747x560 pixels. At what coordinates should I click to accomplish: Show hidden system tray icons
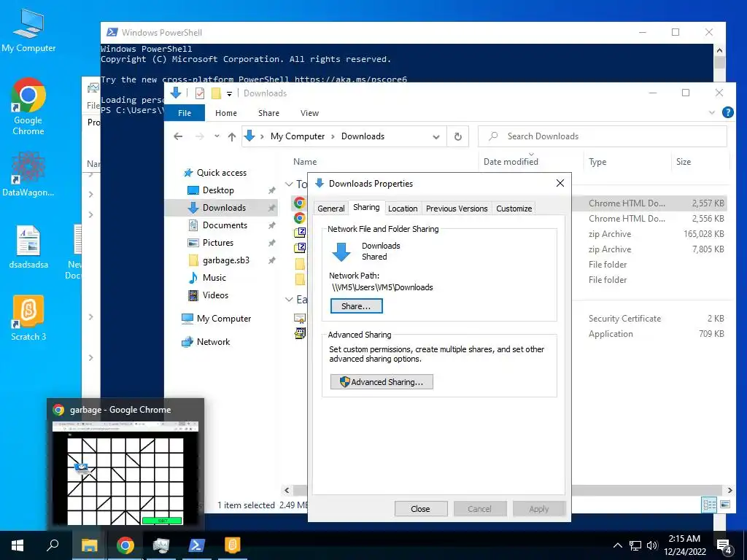point(617,545)
